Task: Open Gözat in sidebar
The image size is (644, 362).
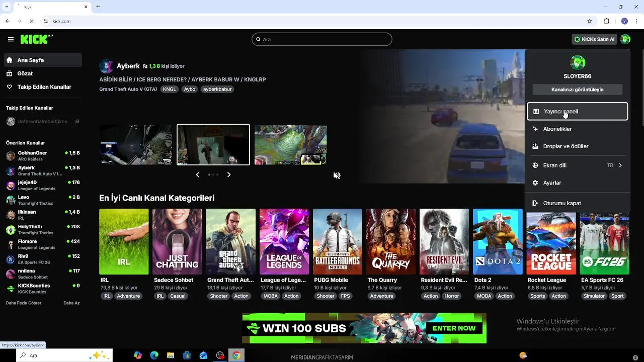Action: [42, 73]
